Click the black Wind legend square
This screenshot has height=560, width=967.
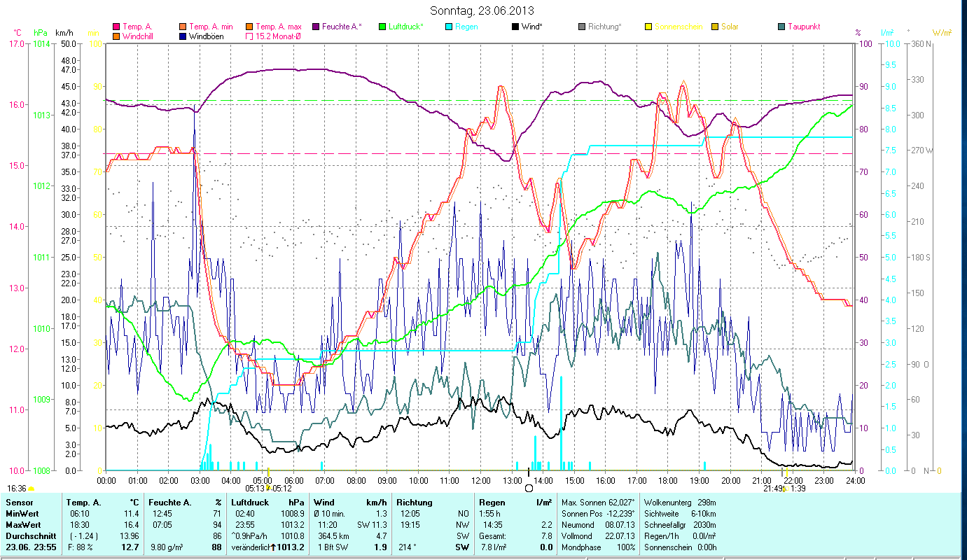point(515,27)
